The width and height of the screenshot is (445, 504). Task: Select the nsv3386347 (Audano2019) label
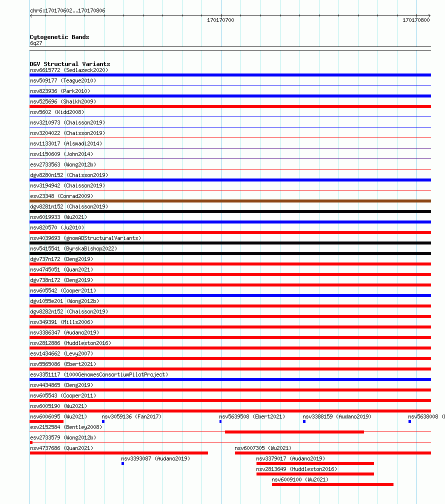click(x=64, y=332)
